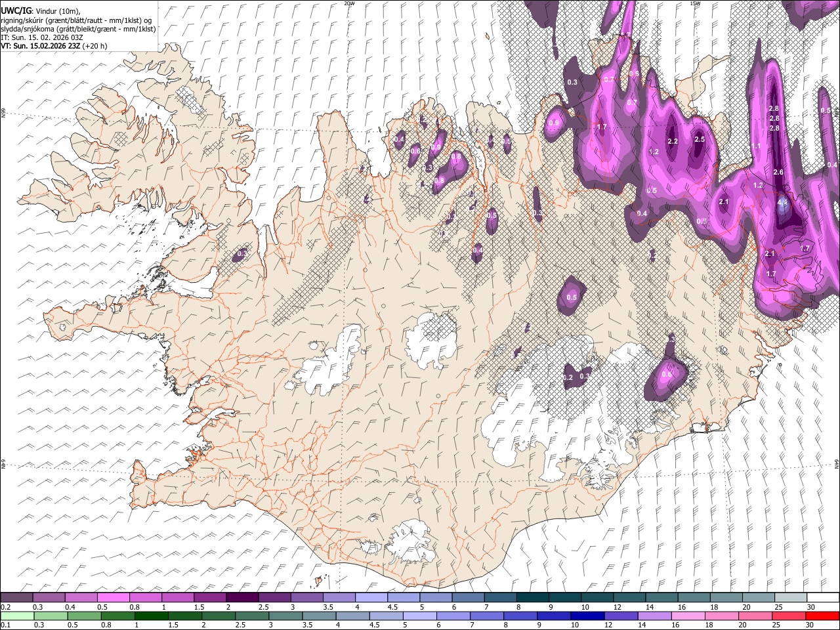Click the white swatch ending the top legend row
The image size is (840, 630).
[822, 598]
